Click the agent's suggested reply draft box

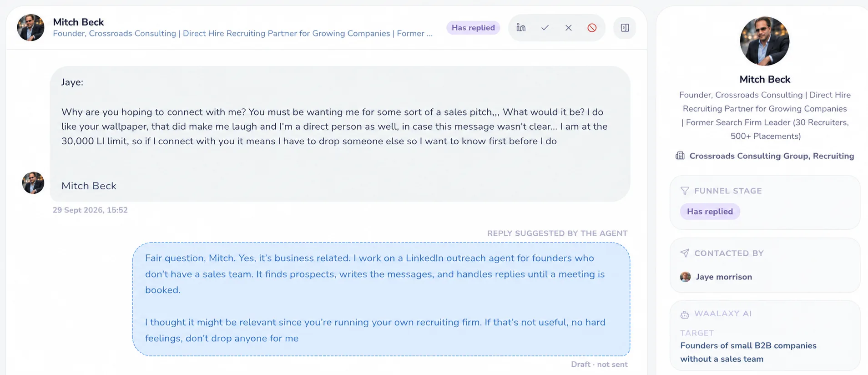coord(381,299)
